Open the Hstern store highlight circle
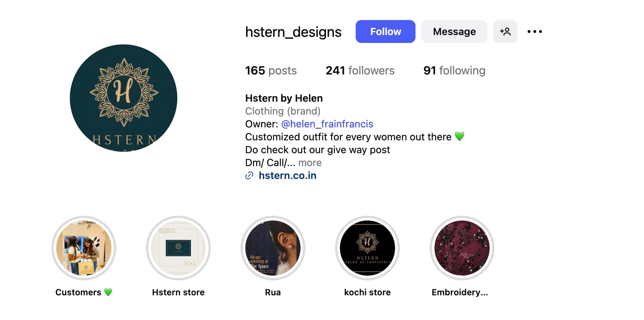Viewport: 644px width, 320px height. (x=178, y=248)
